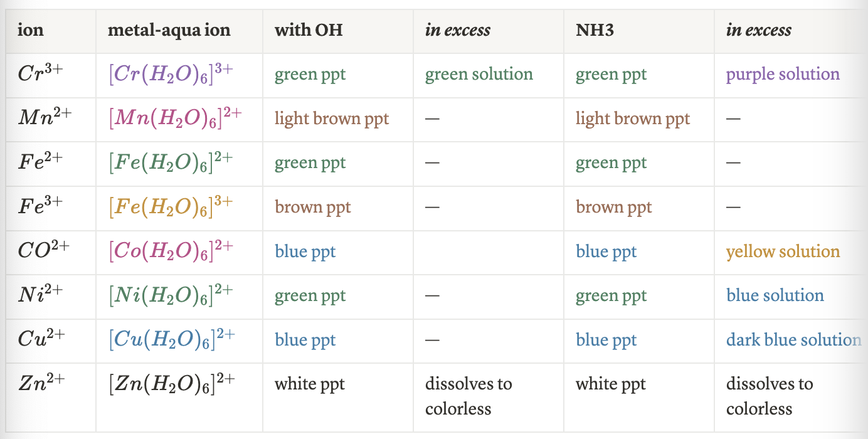Click the manganese hexaaqua complex formula

(x=175, y=119)
